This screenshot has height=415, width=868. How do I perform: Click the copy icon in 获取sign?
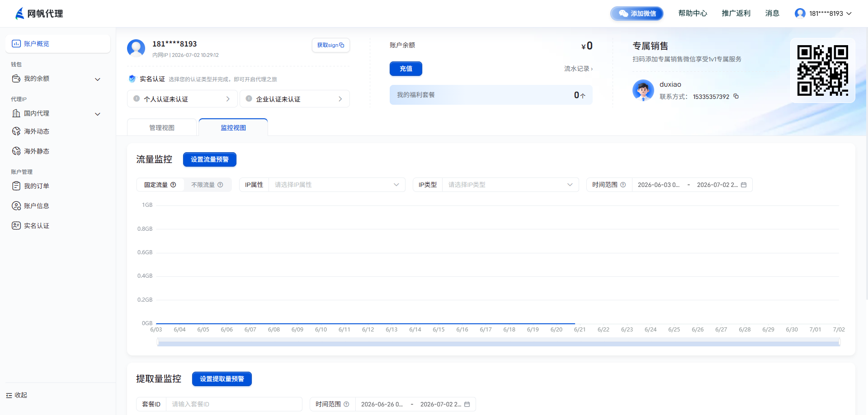(342, 45)
